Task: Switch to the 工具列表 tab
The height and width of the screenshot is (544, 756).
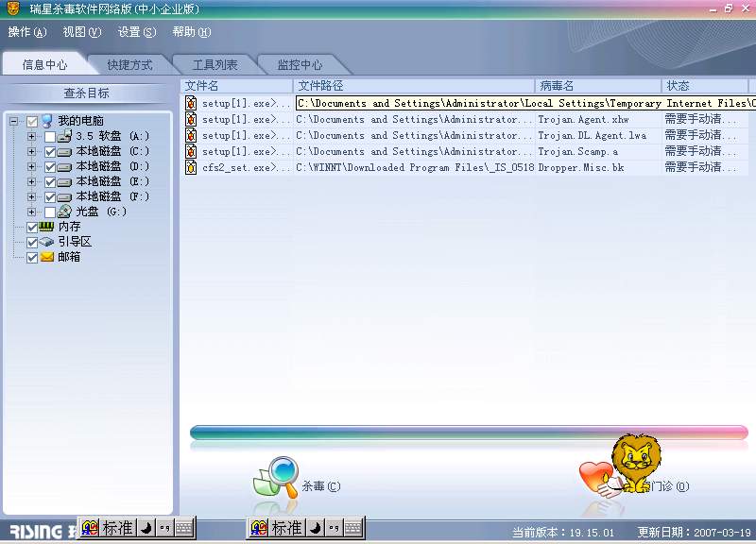Action: point(215,64)
